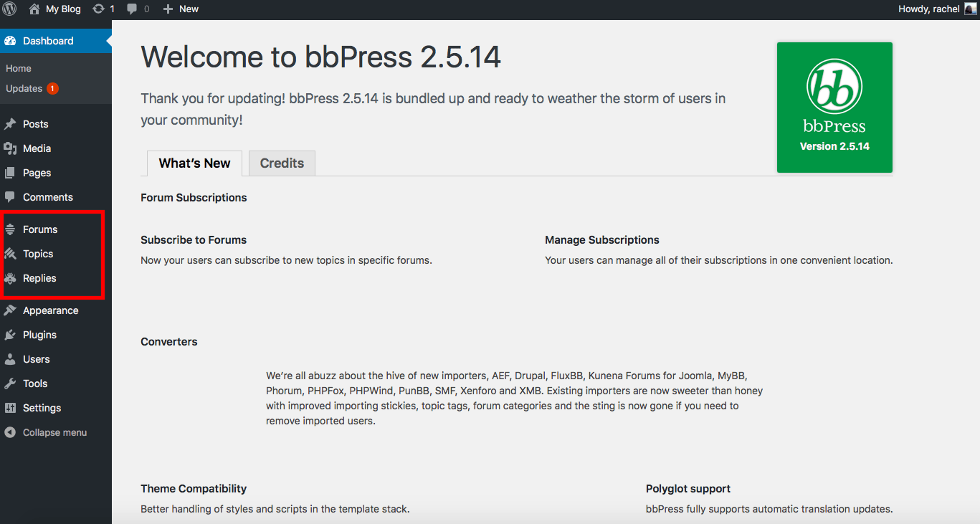Click the Media library icon

pyautogui.click(x=10, y=148)
